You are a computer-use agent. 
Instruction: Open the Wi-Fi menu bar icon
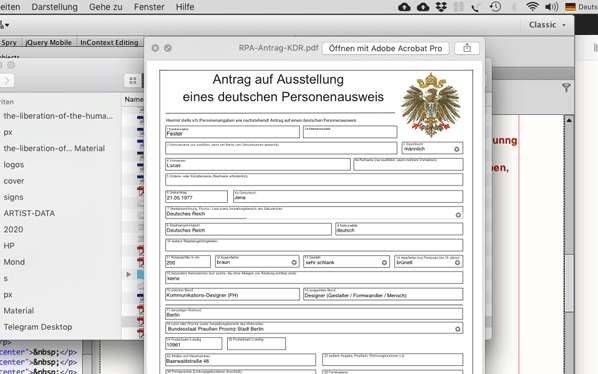[x=532, y=6]
